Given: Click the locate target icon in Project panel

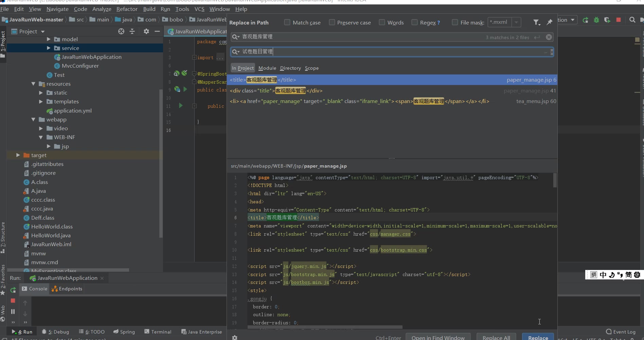Looking at the screenshot, I should (x=121, y=31).
